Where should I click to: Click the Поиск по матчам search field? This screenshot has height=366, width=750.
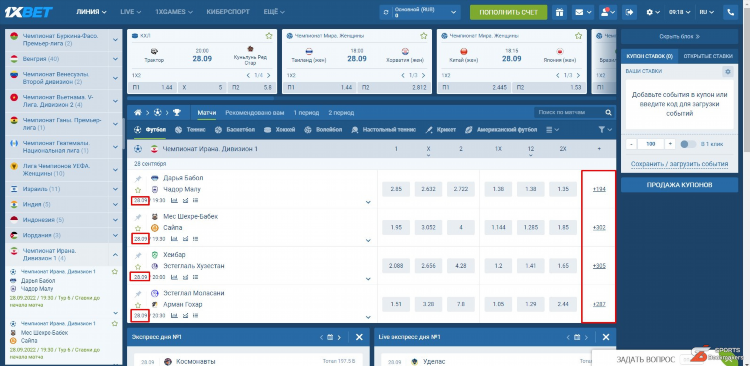[x=569, y=113]
